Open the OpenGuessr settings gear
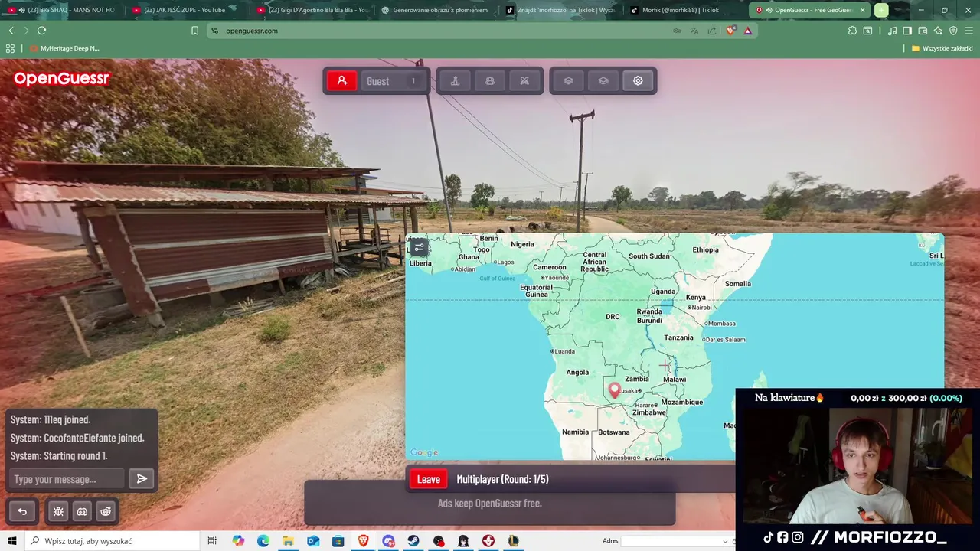Image resolution: width=980 pixels, height=551 pixels. (638, 81)
